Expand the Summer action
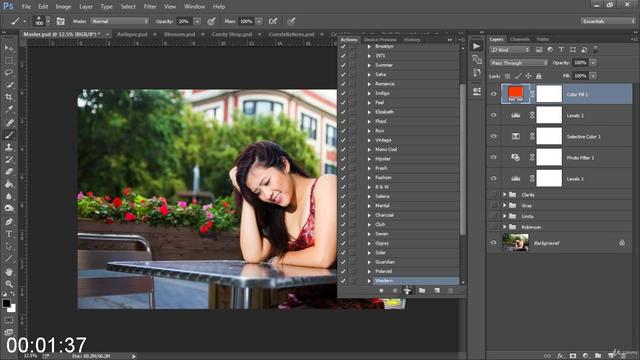Viewport: 640px width, 360px height. 369,65
